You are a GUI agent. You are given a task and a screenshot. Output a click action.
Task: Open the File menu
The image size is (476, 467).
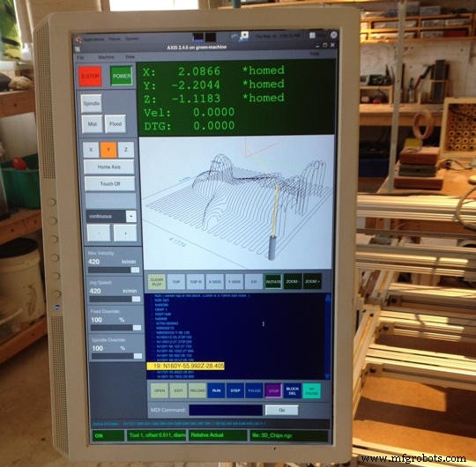click(80, 57)
